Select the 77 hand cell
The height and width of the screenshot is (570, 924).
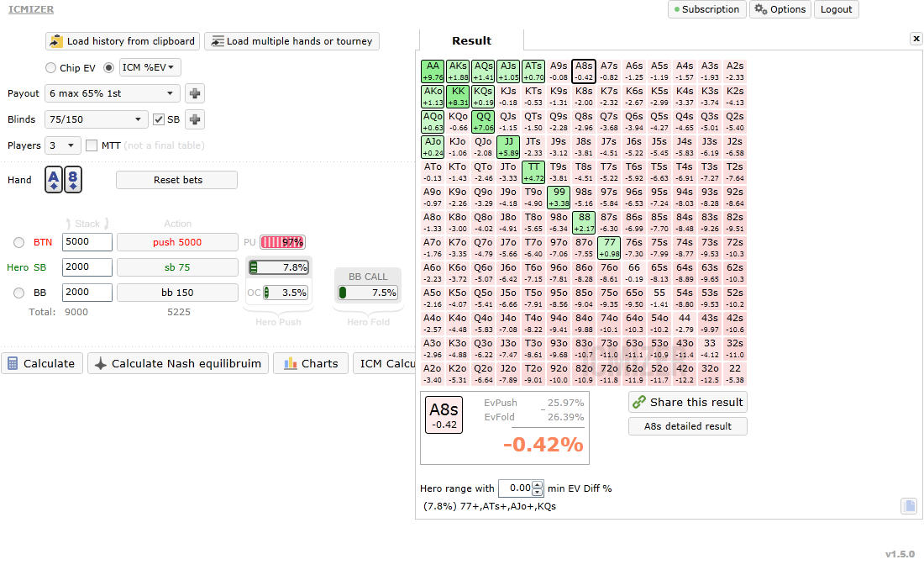609,248
